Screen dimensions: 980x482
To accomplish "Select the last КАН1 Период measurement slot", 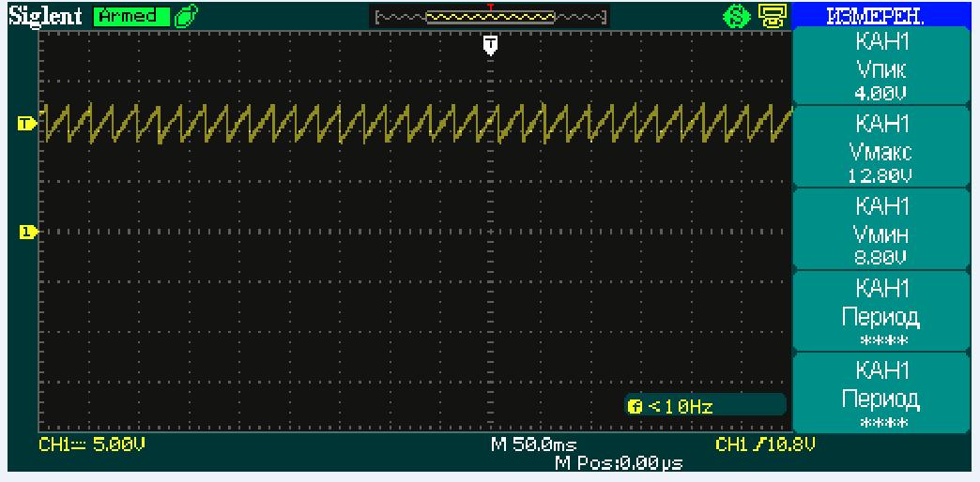I will (881, 393).
